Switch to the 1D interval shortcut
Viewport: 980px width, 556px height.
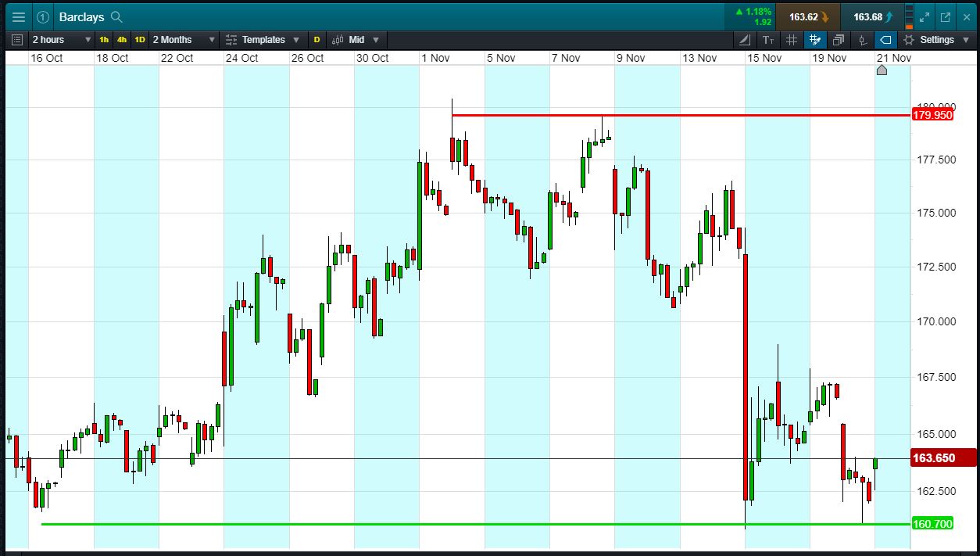tap(140, 40)
